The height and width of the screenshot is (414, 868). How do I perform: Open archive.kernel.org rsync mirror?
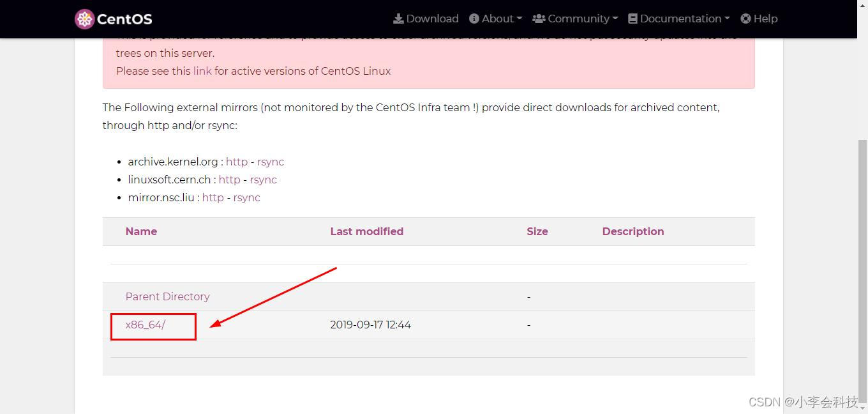271,162
